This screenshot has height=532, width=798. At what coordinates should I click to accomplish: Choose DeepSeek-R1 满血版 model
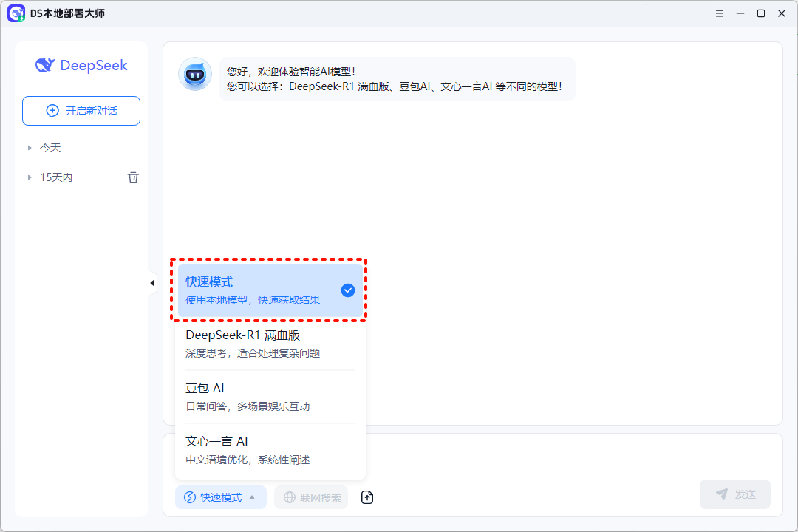tap(270, 343)
